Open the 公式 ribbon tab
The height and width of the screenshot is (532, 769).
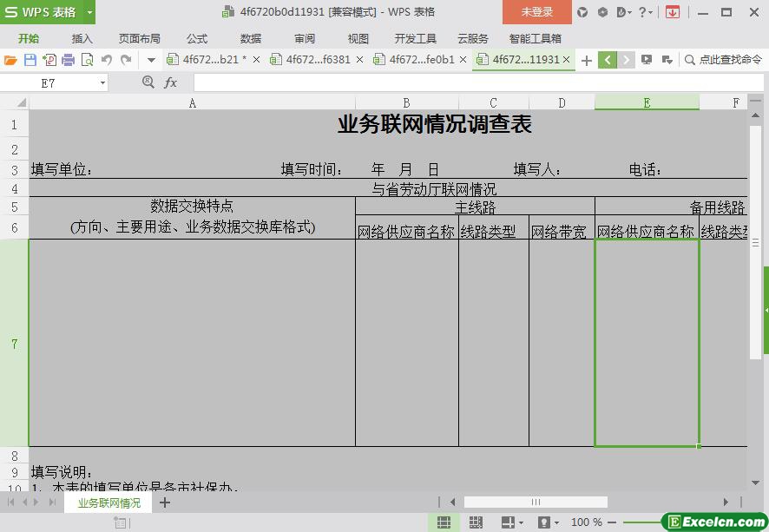click(197, 38)
